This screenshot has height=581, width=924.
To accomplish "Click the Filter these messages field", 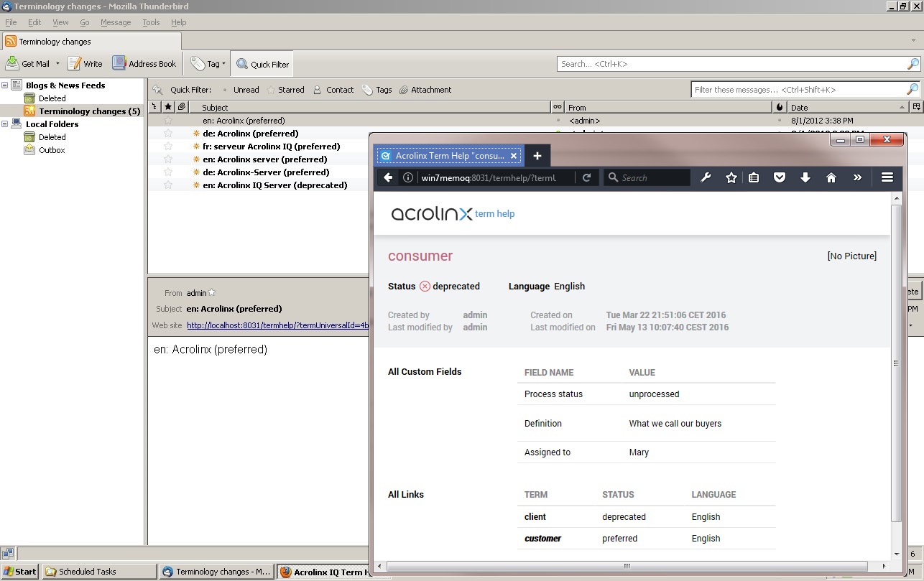I will pos(805,90).
